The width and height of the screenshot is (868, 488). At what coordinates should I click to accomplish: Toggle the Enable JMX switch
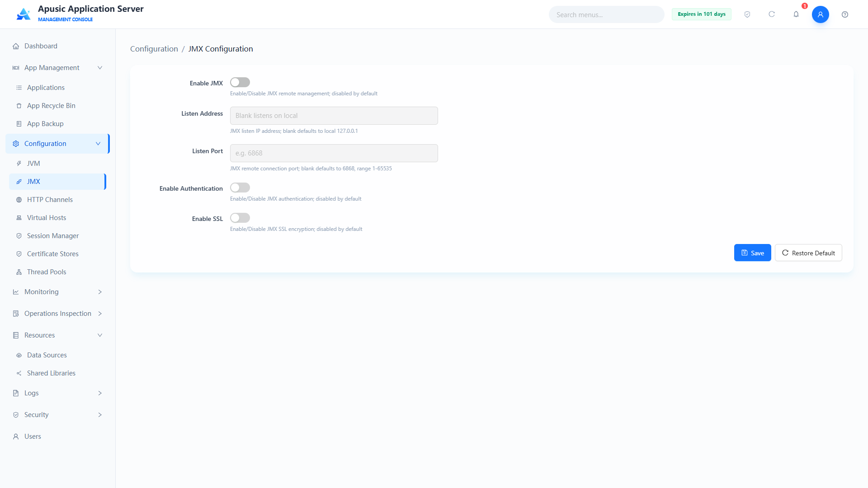tap(240, 82)
